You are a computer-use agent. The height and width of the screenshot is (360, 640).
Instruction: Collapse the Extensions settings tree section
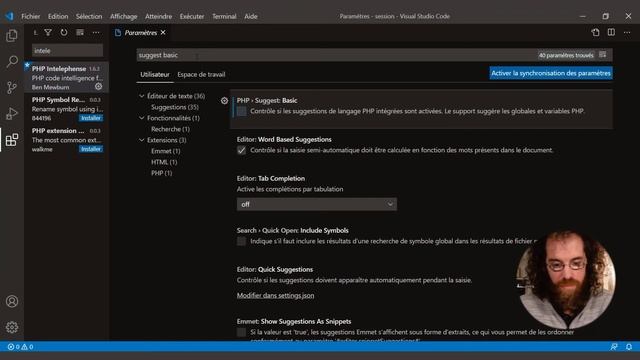pos(142,140)
